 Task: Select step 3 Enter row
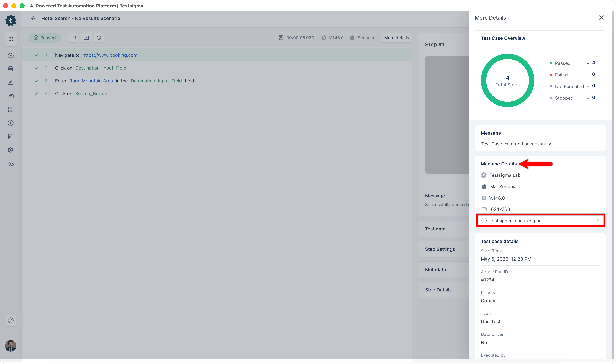217,81
